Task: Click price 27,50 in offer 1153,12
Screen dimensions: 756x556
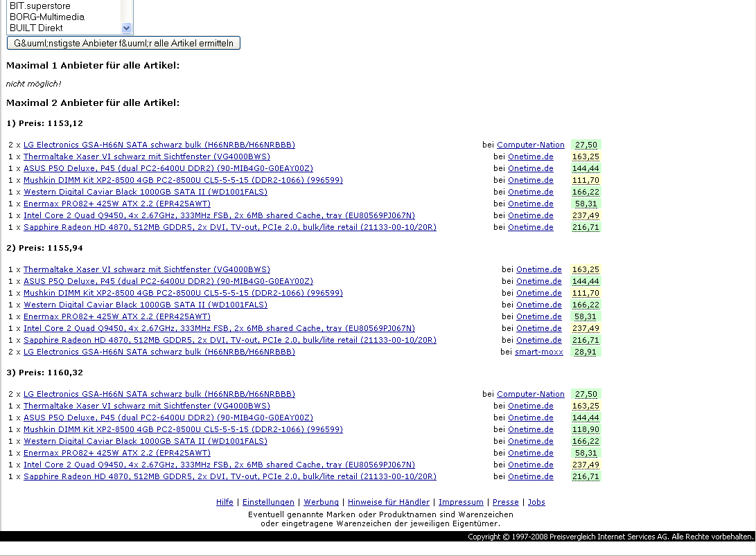Action: point(586,145)
